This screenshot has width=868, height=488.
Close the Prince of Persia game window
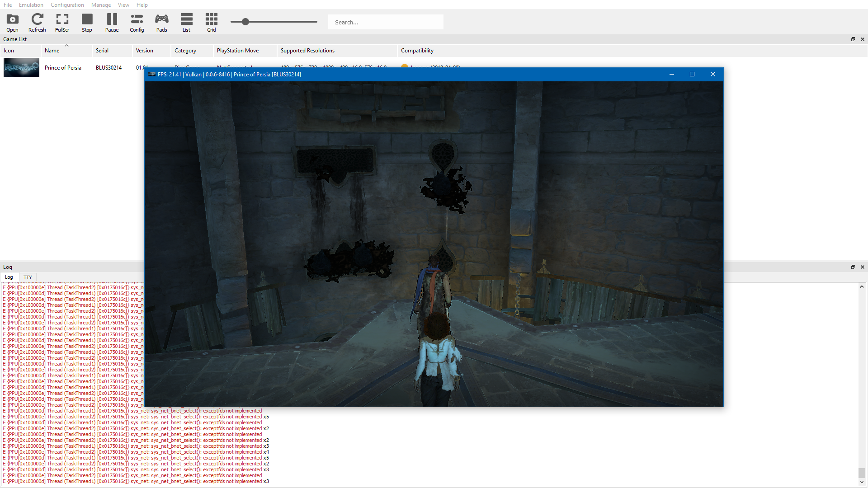tap(713, 75)
